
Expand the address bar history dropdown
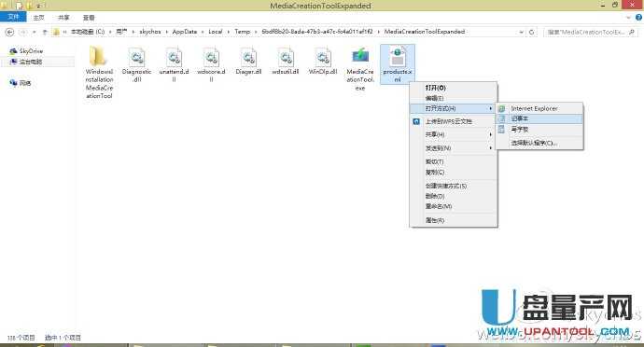[521, 32]
